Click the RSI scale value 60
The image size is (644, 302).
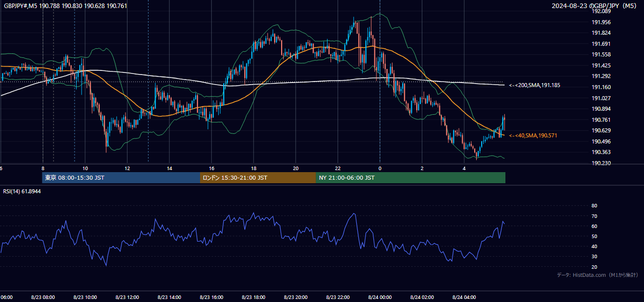pyautogui.click(x=594, y=226)
